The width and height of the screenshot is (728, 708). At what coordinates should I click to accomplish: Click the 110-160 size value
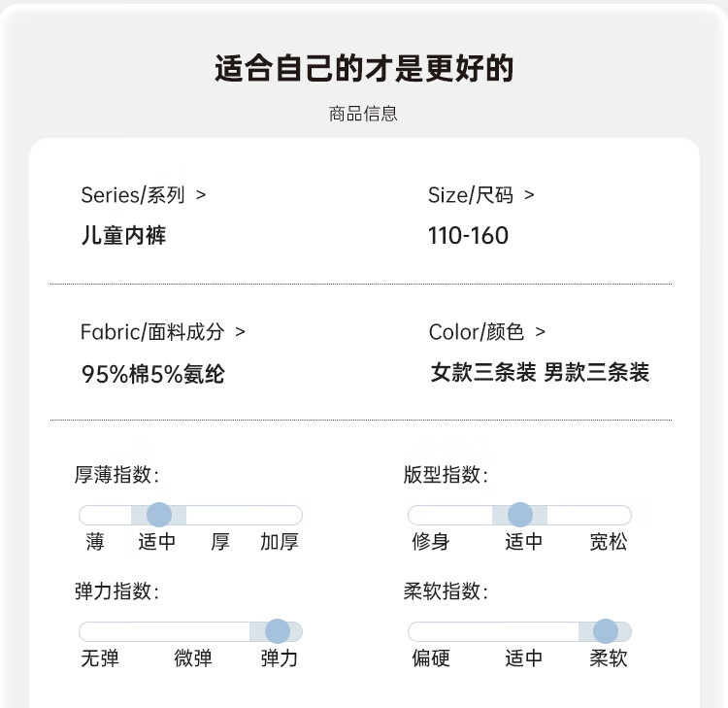click(x=468, y=235)
